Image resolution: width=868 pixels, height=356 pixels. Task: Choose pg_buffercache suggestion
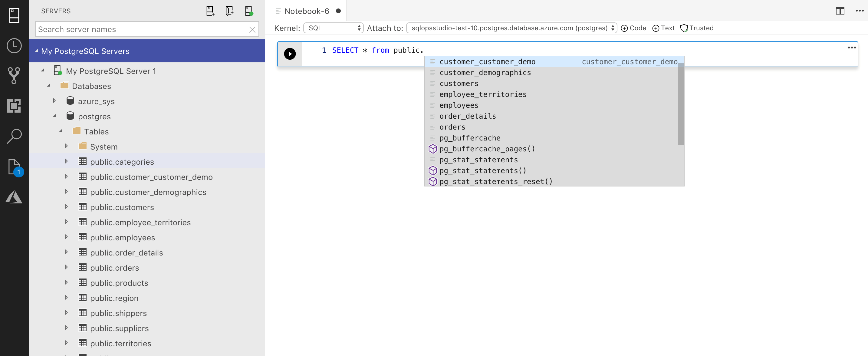[x=551, y=138]
